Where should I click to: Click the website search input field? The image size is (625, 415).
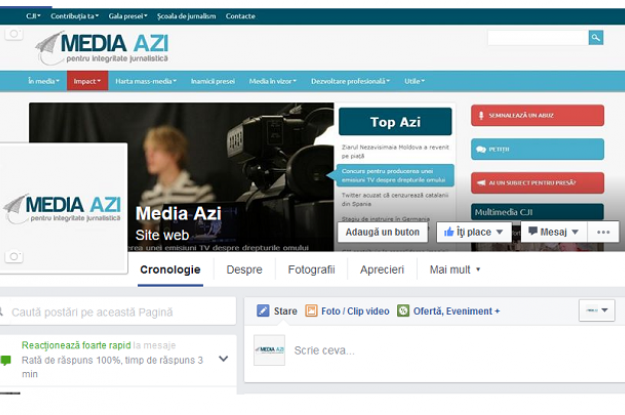(x=537, y=37)
